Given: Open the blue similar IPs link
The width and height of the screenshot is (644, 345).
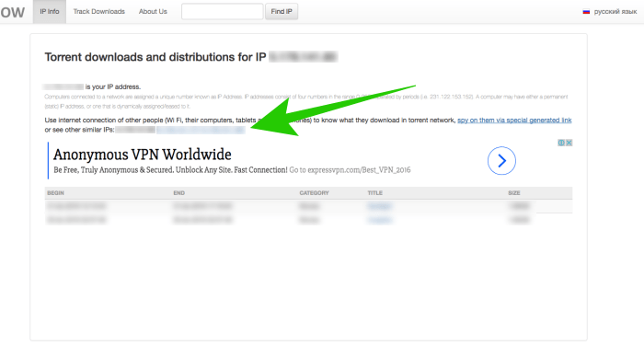Looking at the screenshot, I should click(201, 130).
